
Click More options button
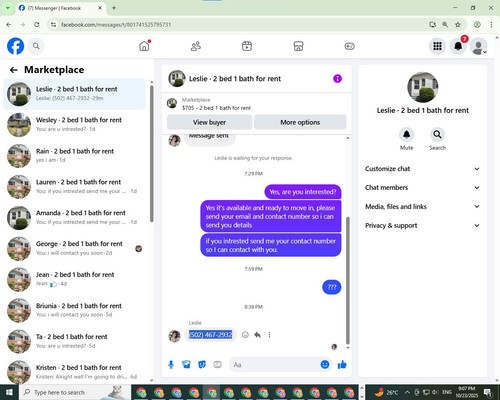coord(300,122)
